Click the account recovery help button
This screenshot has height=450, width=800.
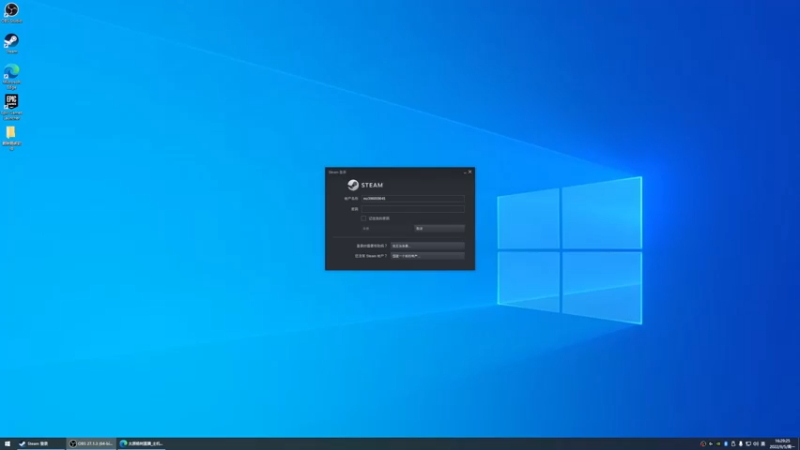pos(428,246)
